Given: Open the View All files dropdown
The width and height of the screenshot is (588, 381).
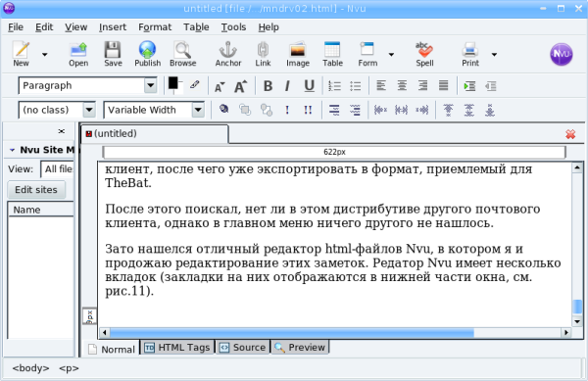Looking at the screenshot, I should [57, 169].
